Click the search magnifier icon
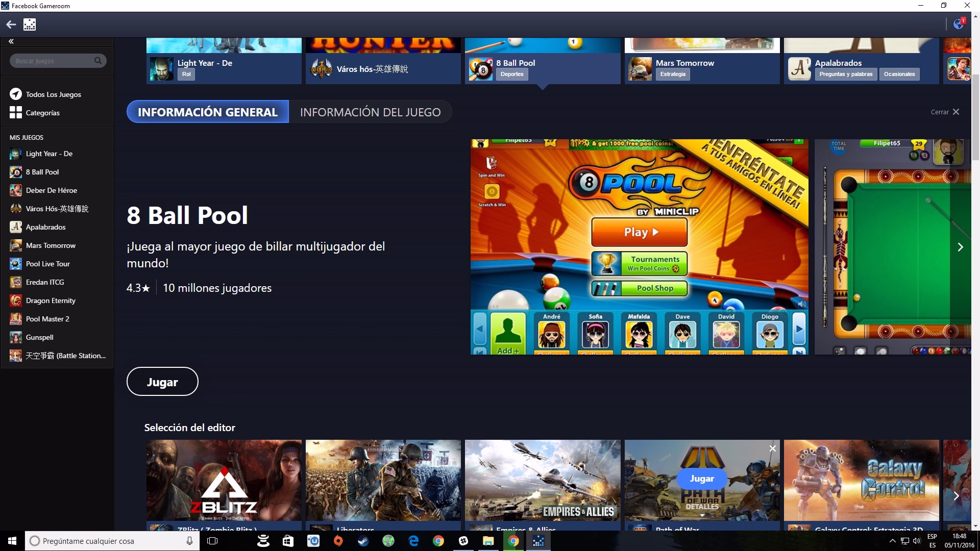This screenshot has width=980, height=551. pyautogui.click(x=98, y=61)
